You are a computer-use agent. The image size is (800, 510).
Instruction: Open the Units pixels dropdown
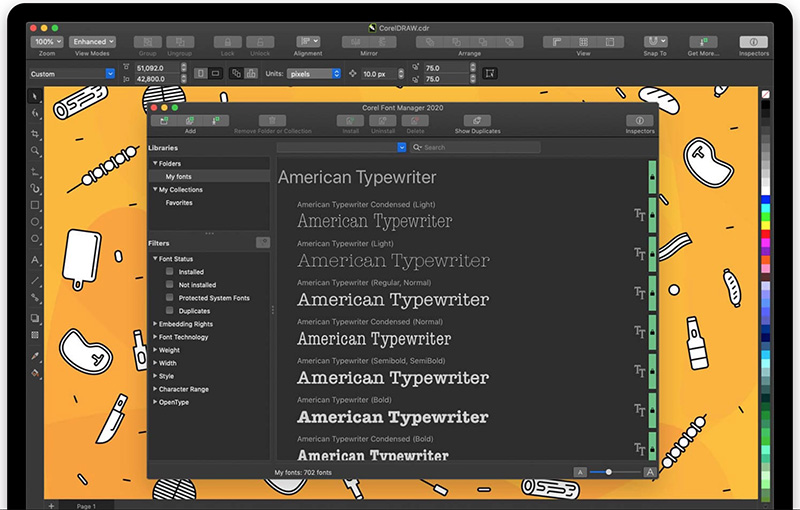click(x=313, y=74)
